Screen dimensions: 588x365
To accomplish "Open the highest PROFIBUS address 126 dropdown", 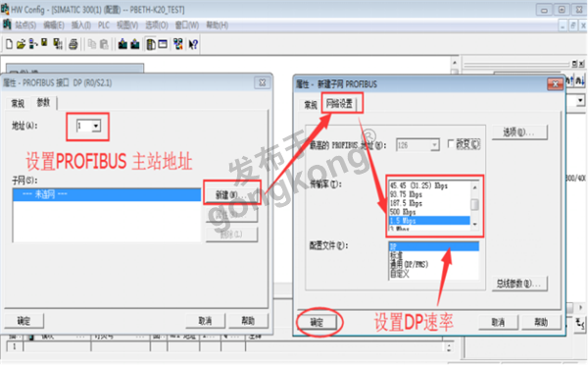I will coord(434,145).
